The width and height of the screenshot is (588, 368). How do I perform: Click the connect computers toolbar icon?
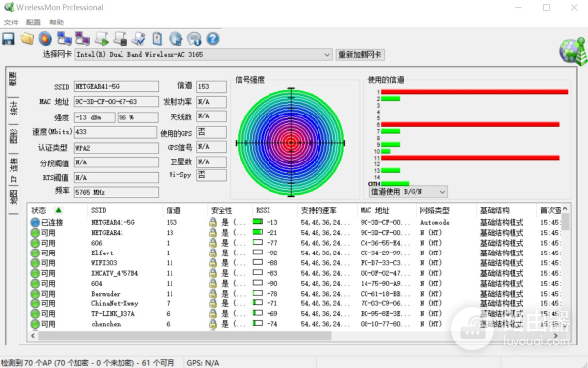64,38
